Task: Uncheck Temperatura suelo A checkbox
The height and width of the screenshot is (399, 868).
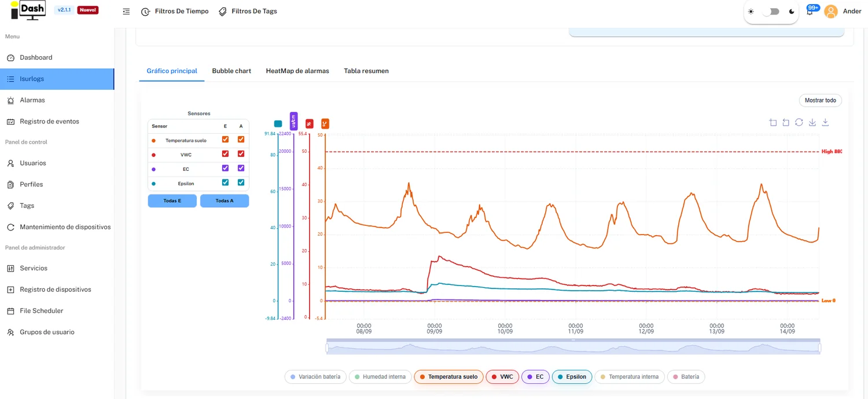Action: pos(241,140)
